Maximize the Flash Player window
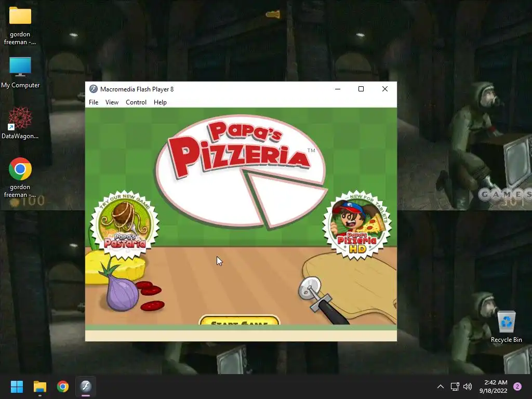Image resolution: width=532 pixels, height=399 pixels. 361,89
